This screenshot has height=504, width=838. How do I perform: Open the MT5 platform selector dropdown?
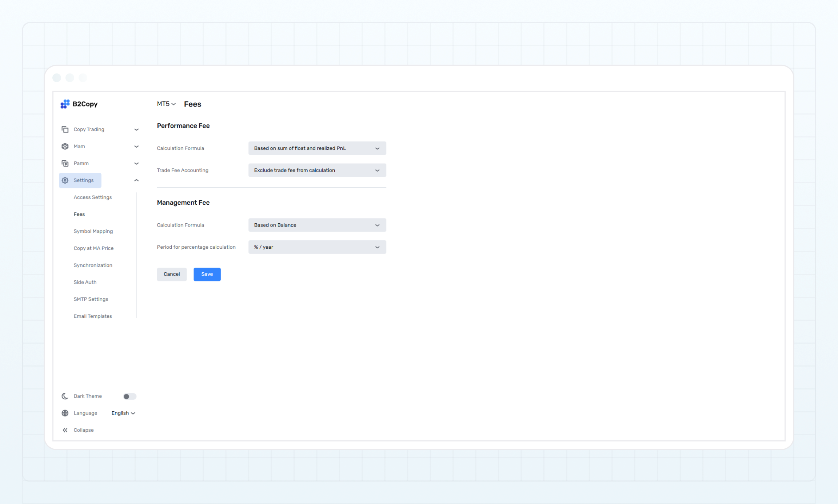[165, 104]
